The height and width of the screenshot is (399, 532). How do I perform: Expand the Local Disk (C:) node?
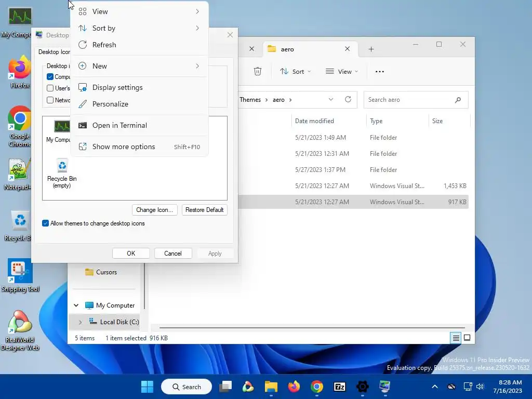click(x=81, y=322)
